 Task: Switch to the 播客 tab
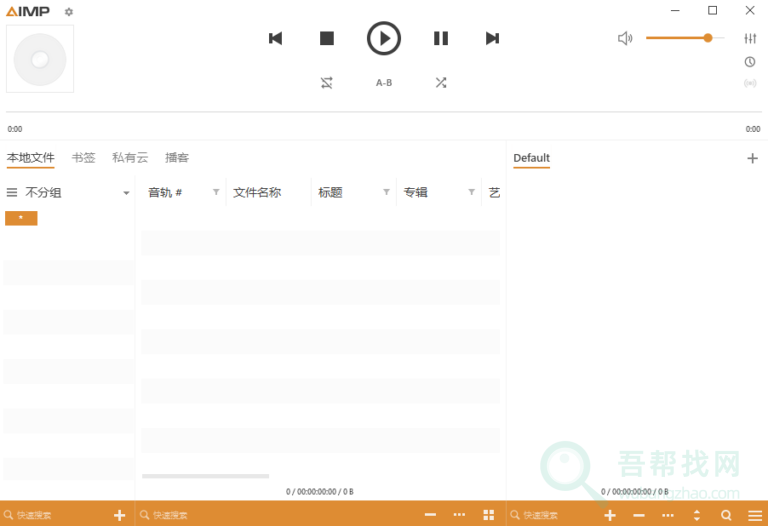177,158
